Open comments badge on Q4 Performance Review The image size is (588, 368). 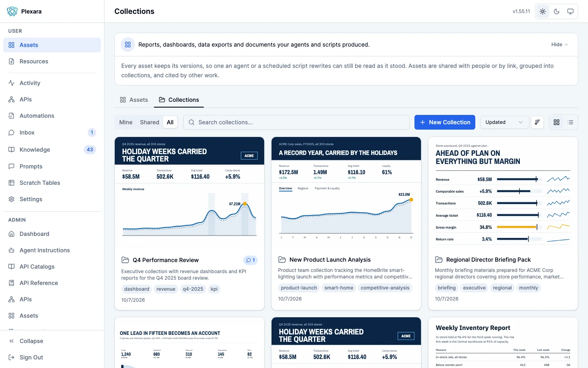[x=250, y=260]
